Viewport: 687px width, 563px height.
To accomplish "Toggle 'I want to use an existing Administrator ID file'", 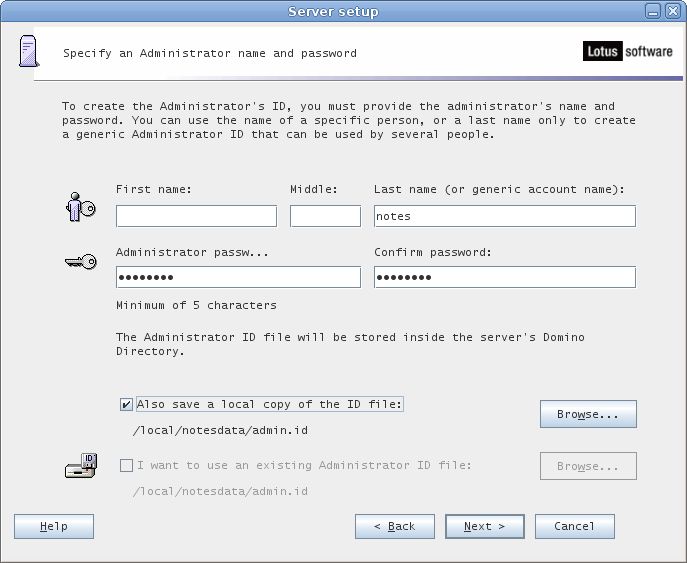I will (126, 466).
